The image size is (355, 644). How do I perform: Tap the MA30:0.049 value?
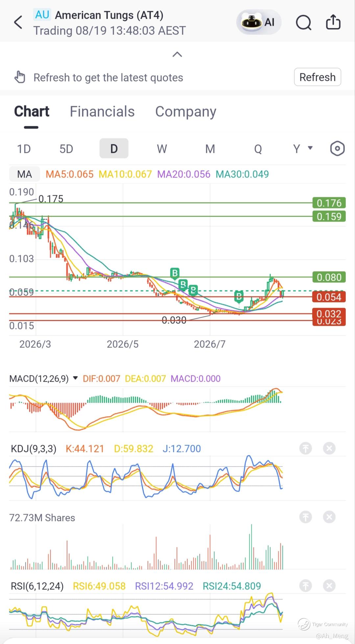242,174
